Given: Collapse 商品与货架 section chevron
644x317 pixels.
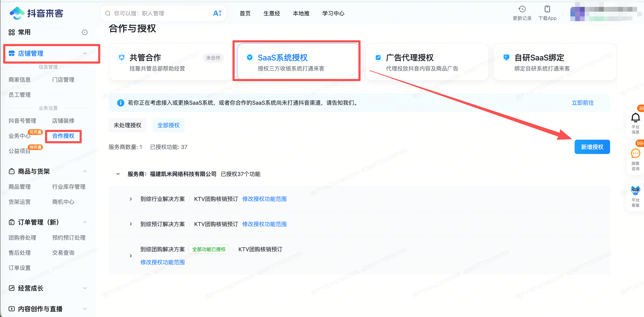Looking at the screenshot, I should click(x=85, y=171).
